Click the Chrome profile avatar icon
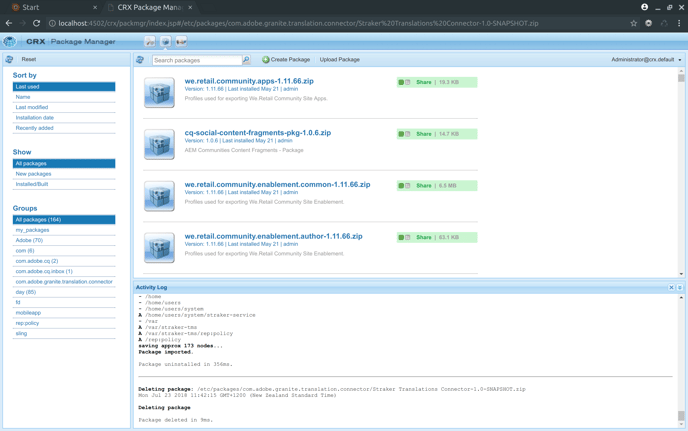This screenshot has width=688, height=431. pos(645,7)
